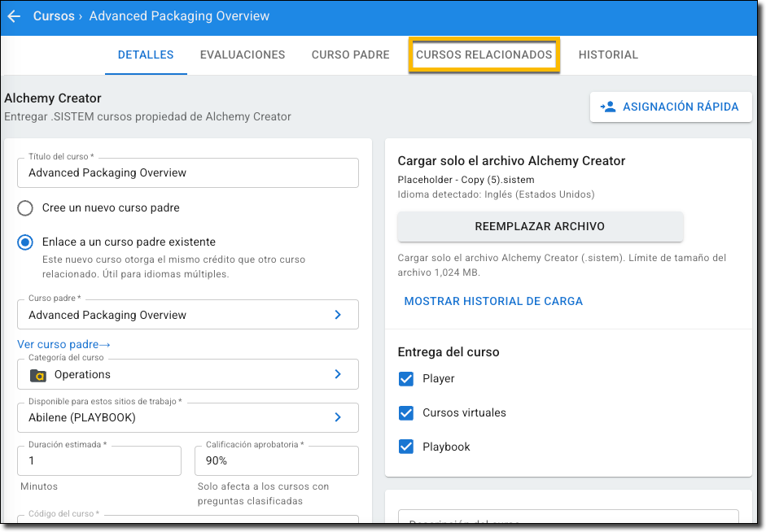The width and height of the screenshot is (766, 532).
Task: Click 'Cargar solo el archivo Alchemy Creator' heading
Action: [x=511, y=161]
